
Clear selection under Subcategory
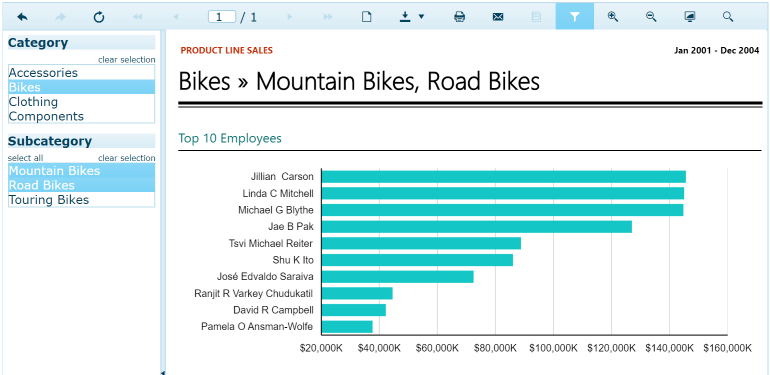click(x=127, y=158)
